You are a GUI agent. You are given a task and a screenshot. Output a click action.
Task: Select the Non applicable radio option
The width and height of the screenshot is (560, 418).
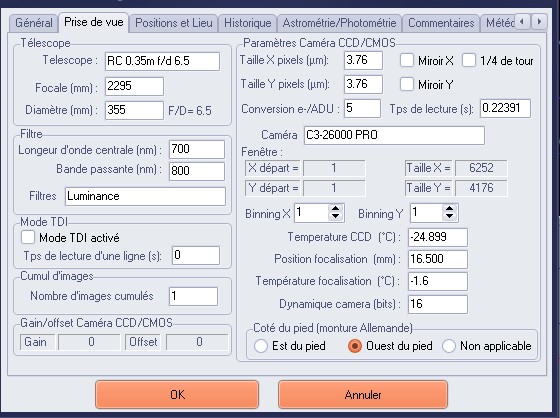449,346
